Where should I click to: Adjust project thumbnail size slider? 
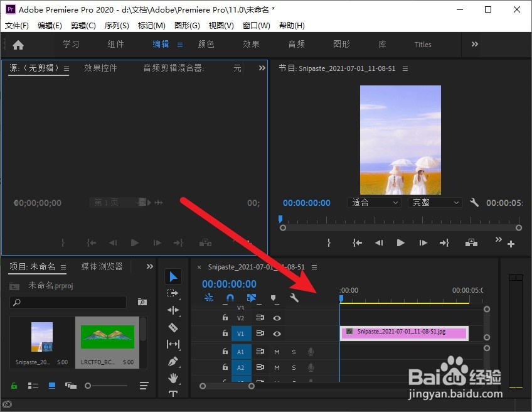106,386
